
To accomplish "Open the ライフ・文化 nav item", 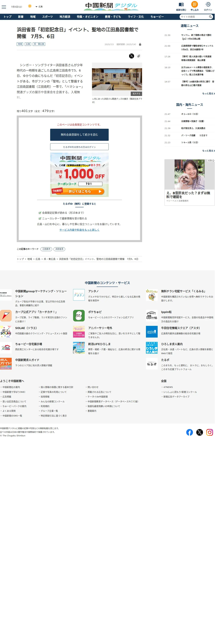I will coord(136,17).
